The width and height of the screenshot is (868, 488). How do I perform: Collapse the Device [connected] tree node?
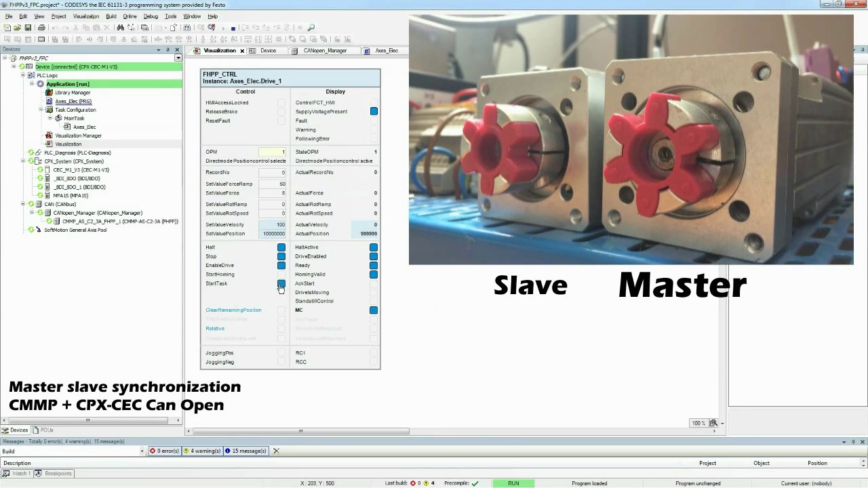coord(14,67)
